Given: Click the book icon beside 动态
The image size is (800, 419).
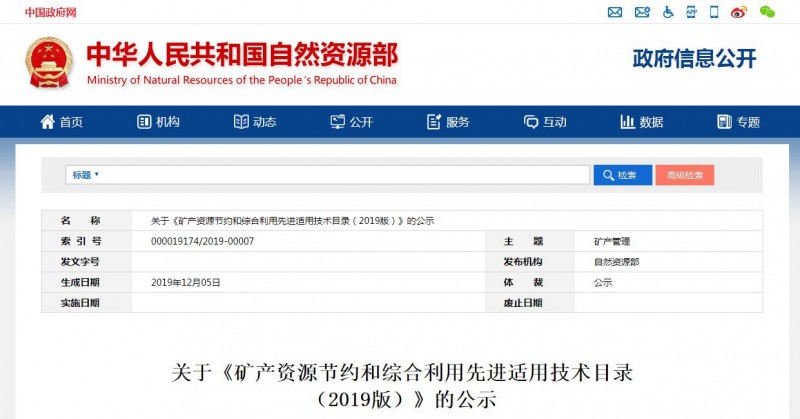Looking at the screenshot, I should tap(241, 121).
